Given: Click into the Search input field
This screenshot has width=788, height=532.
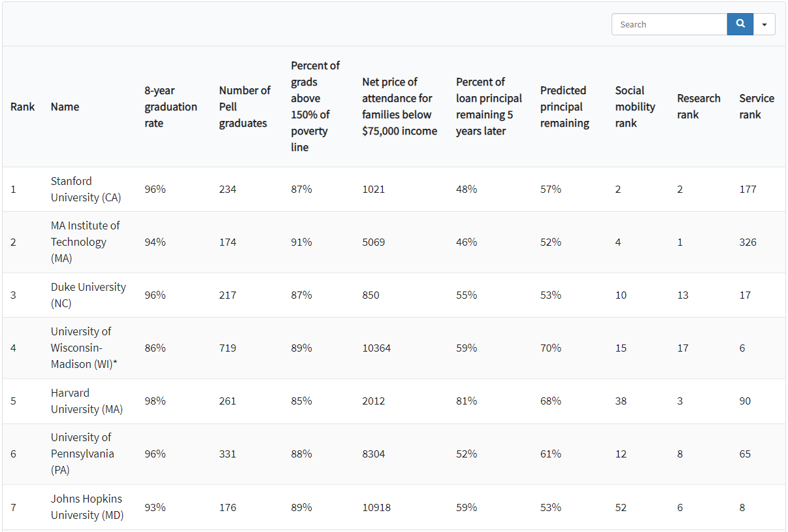Looking at the screenshot, I should click(669, 24).
